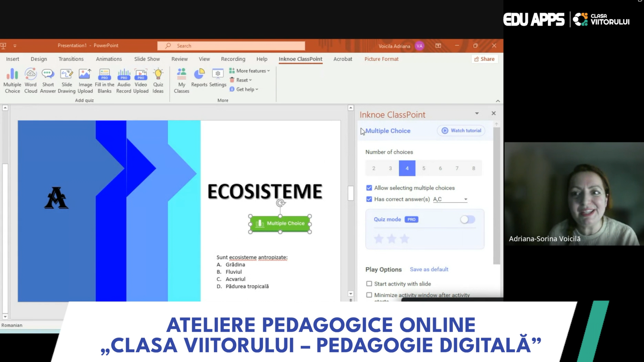
Task: Expand the Reset menu
Action: click(x=241, y=80)
